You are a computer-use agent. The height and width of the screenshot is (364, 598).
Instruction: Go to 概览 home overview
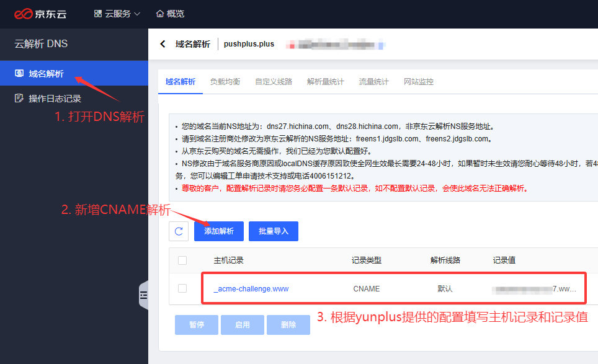(170, 14)
